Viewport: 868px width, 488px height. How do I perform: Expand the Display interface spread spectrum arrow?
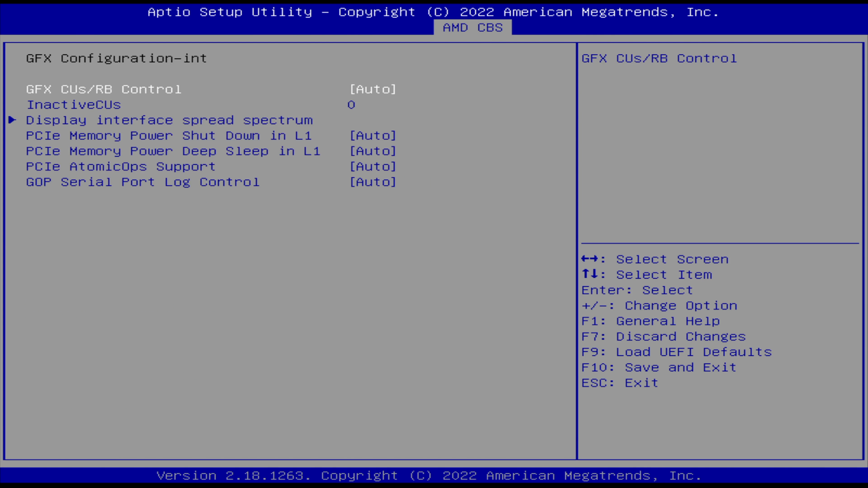point(12,120)
